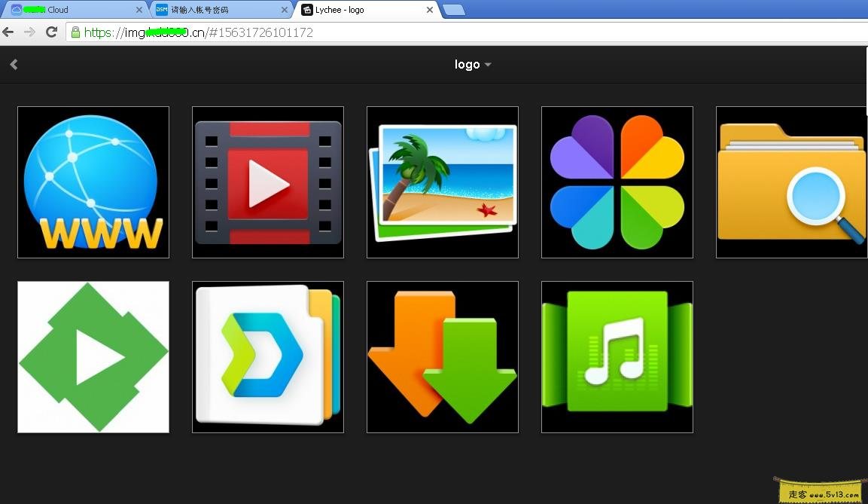Open a new browser tab
Image resolution: width=868 pixels, height=504 pixels.
coord(453,10)
